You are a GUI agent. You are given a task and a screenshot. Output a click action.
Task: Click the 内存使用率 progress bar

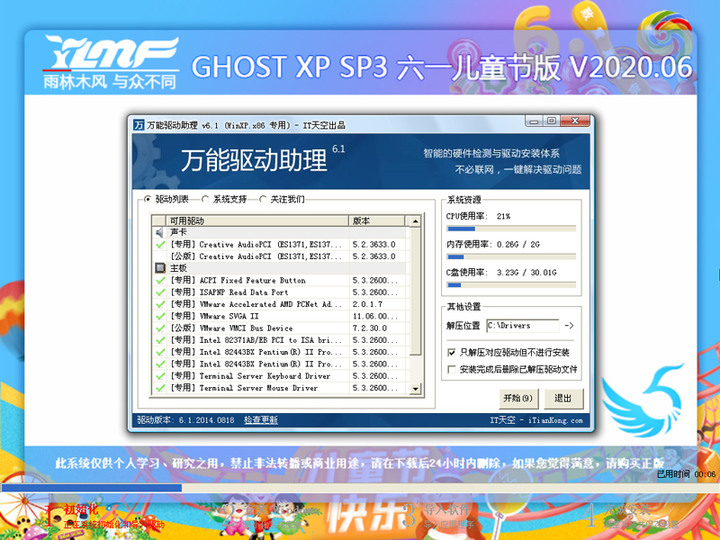coord(511,257)
